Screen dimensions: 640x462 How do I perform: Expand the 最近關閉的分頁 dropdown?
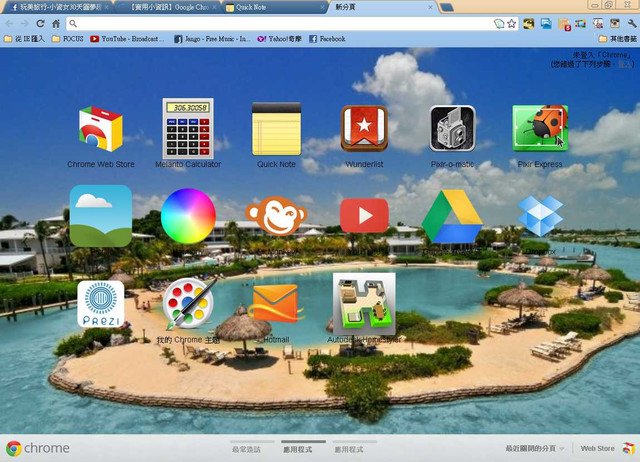point(535,448)
